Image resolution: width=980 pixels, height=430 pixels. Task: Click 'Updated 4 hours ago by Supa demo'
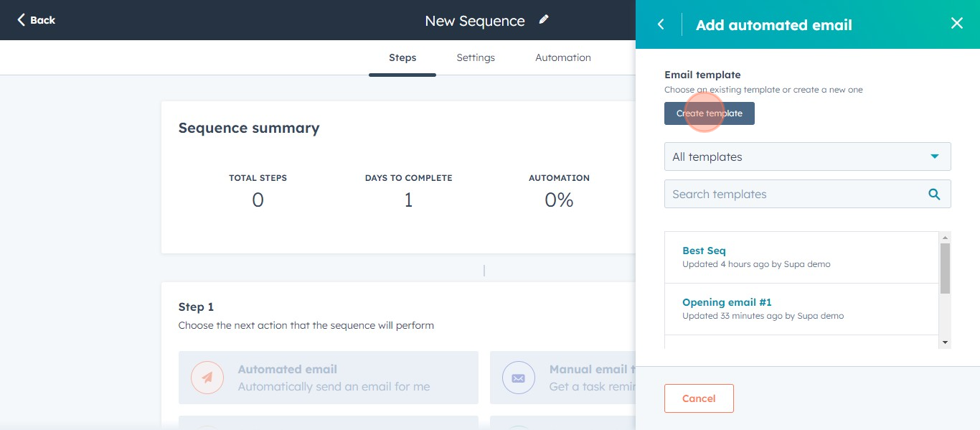(x=756, y=264)
